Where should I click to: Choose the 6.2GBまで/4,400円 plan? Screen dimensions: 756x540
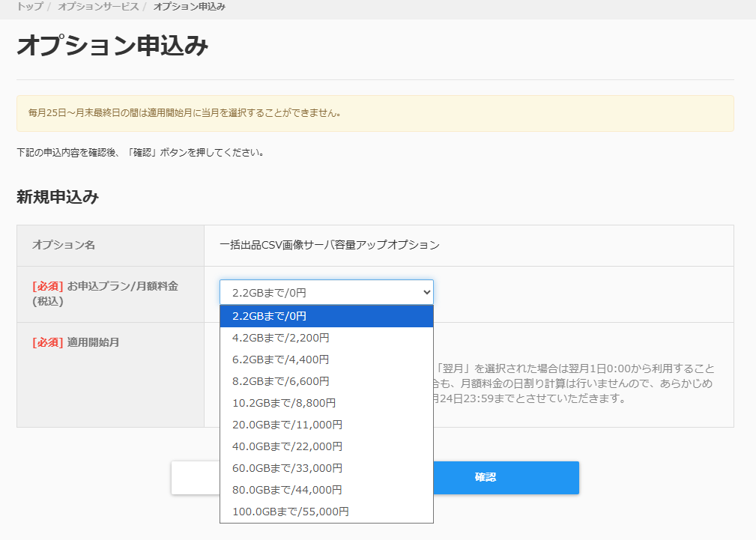[327, 360]
